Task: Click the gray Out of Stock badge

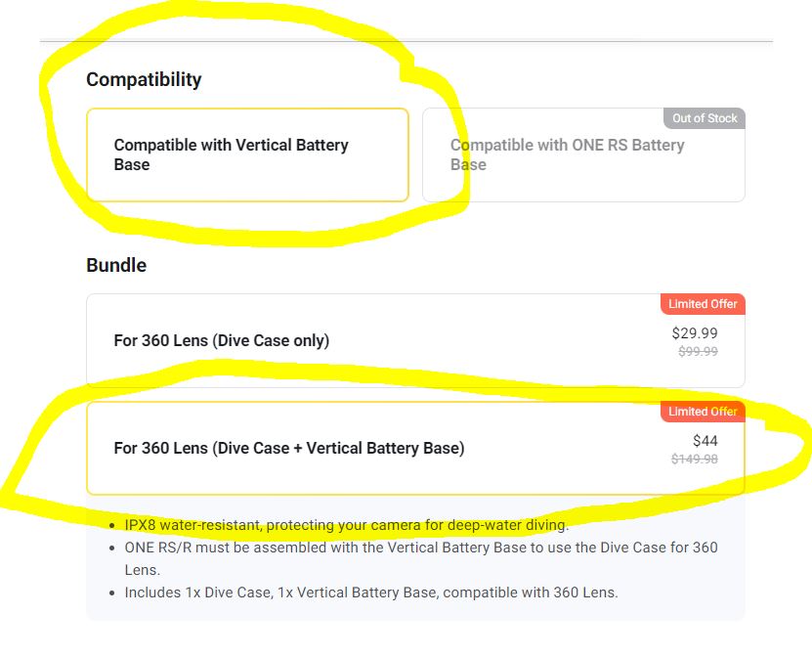Action: (705, 118)
